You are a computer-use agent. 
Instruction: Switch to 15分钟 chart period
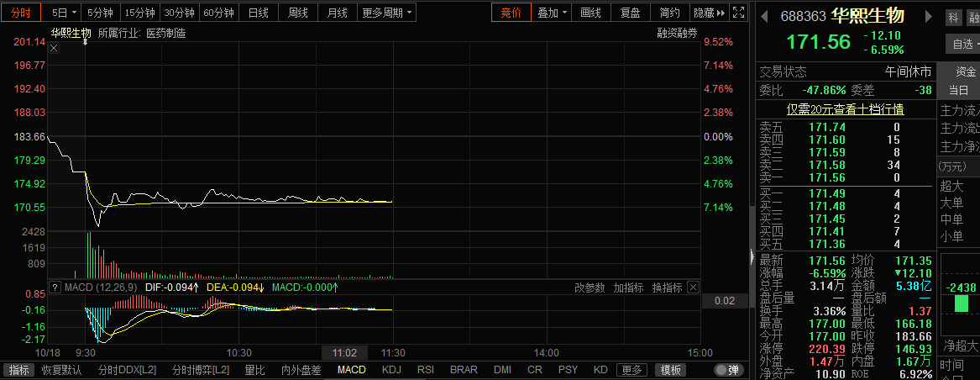point(140,12)
